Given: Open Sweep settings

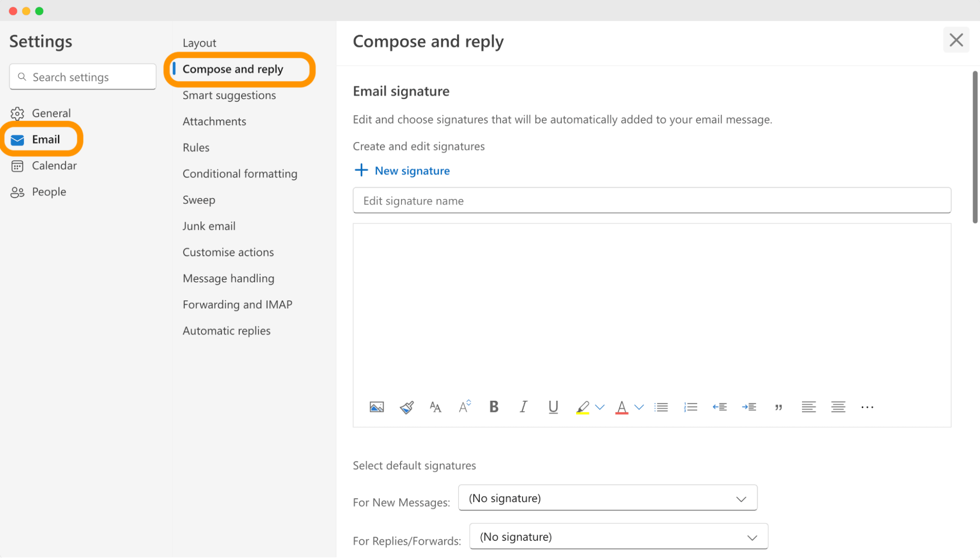Looking at the screenshot, I should [x=199, y=200].
